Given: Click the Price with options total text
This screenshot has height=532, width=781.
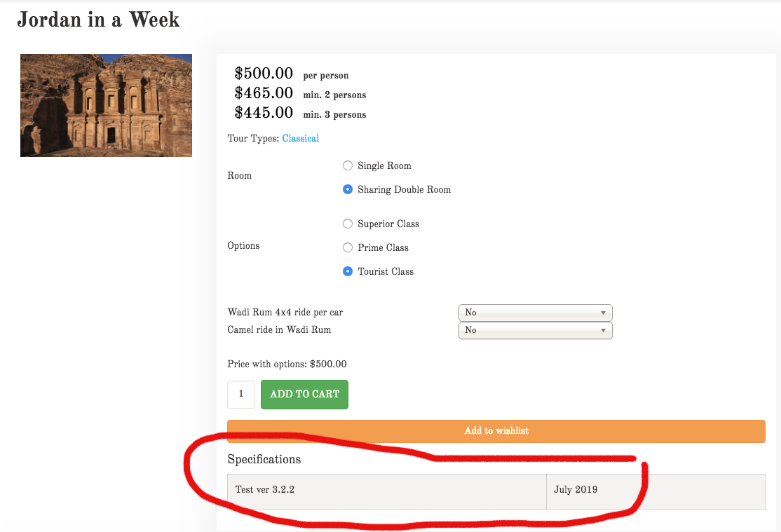Looking at the screenshot, I should click(x=287, y=364).
